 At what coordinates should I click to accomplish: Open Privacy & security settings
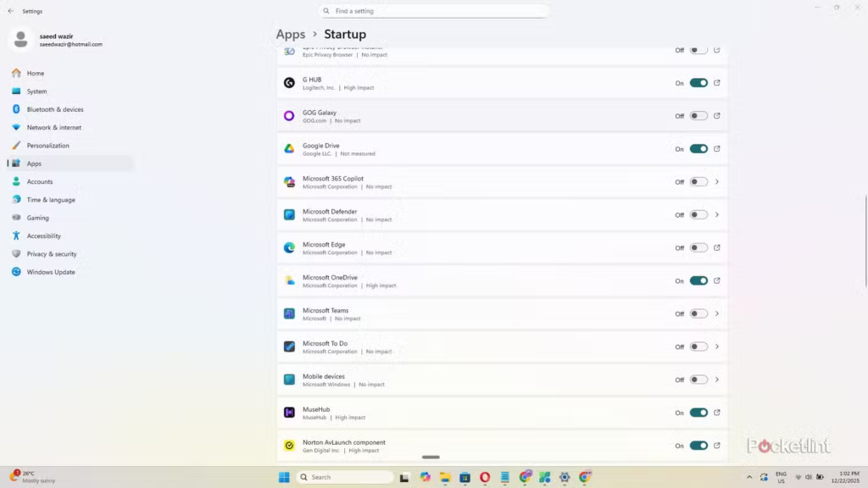pos(52,254)
